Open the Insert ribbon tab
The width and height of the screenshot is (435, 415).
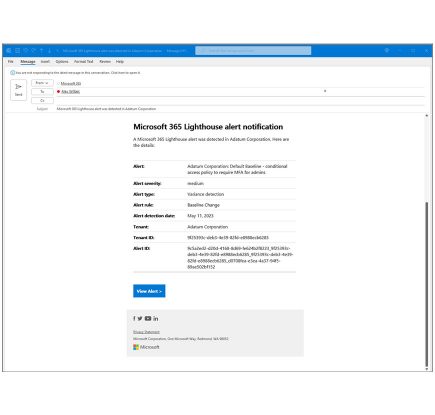point(45,62)
